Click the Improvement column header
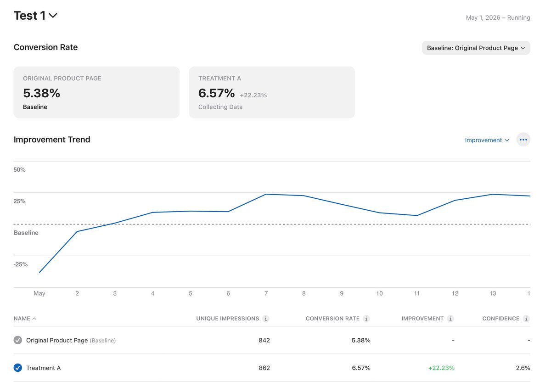551x392 pixels. coord(422,319)
